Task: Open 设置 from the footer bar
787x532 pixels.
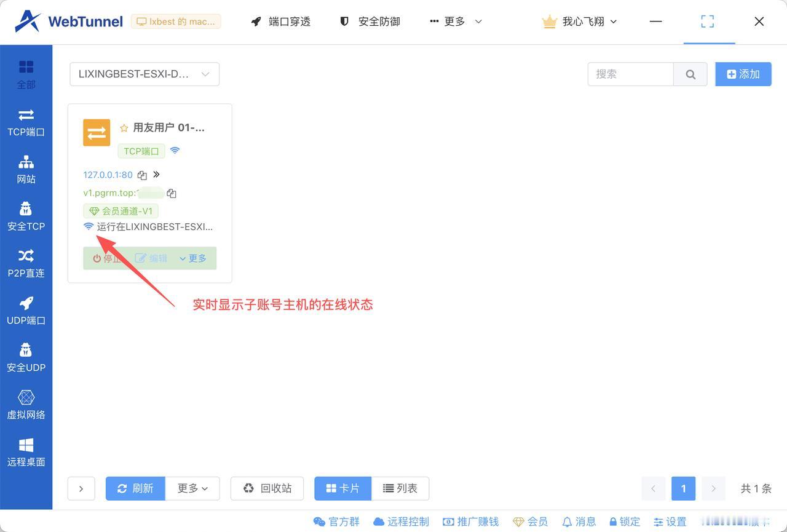Action: (x=670, y=522)
